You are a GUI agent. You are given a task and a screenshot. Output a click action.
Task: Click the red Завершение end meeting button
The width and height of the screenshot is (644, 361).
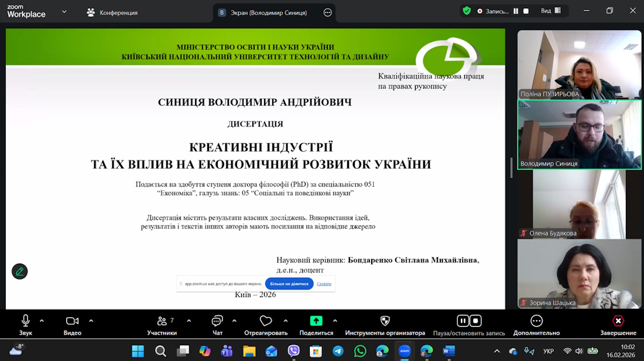[x=618, y=321]
